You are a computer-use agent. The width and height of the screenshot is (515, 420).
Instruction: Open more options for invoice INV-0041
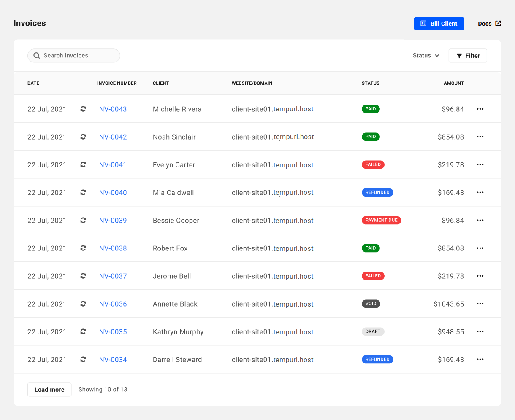click(x=480, y=164)
